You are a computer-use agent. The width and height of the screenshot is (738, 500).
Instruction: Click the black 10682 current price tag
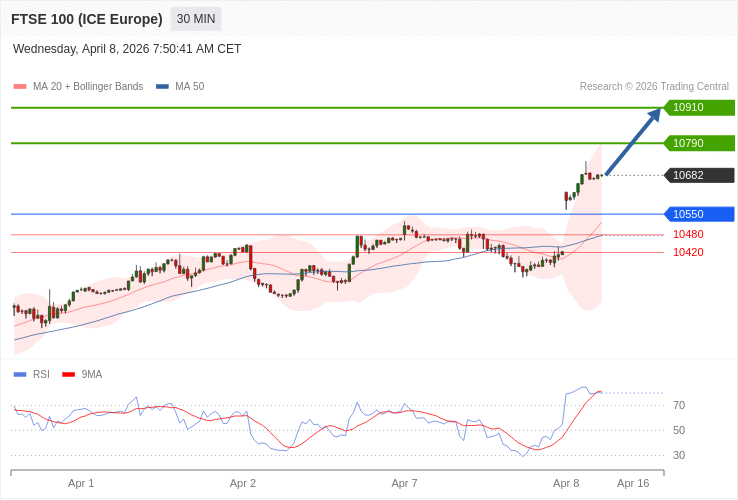pyautogui.click(x=699, y=175)
